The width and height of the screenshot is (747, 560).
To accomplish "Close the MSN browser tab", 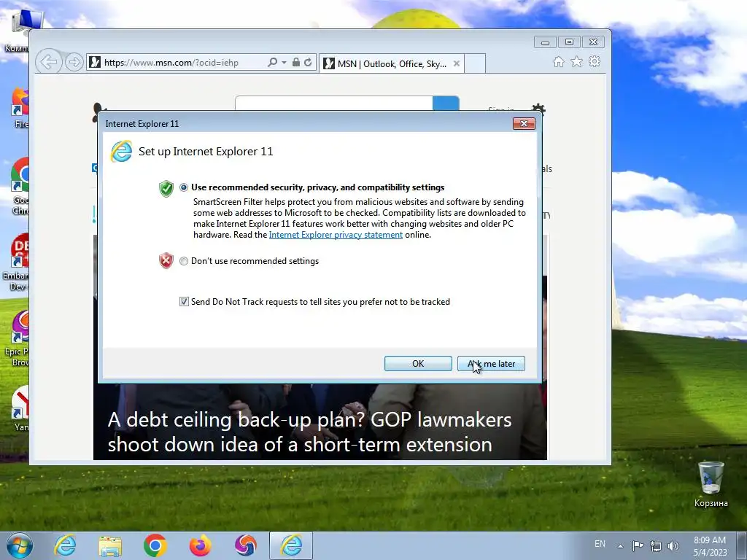I will pyautogui.click(x=457, y=63).
